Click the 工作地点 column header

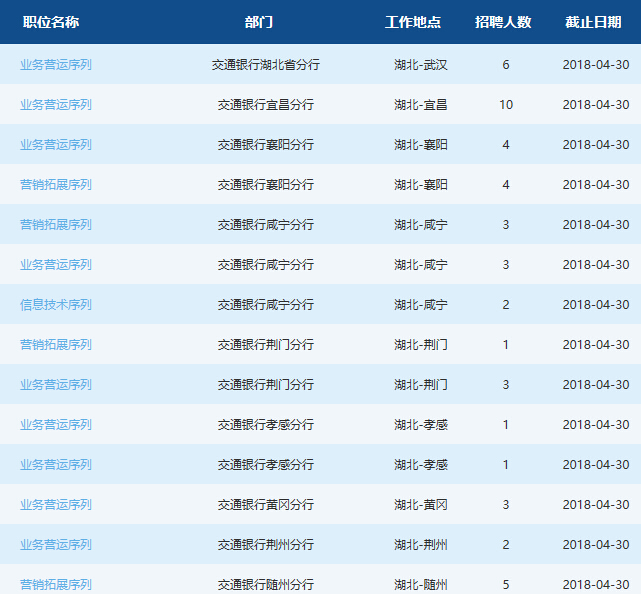tap(413, 22)
